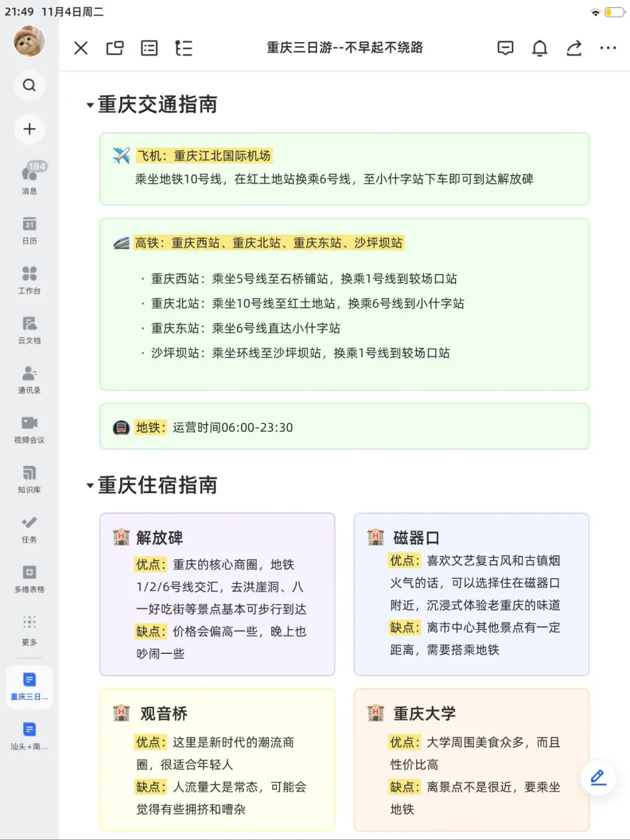
Task: Check the battery indicator in status bar
Action: [614, 12]
